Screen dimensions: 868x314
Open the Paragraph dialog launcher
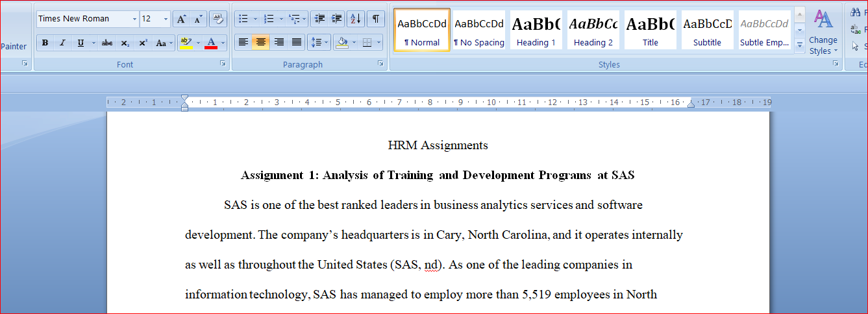pyautogui.click(x=381, y=63)
